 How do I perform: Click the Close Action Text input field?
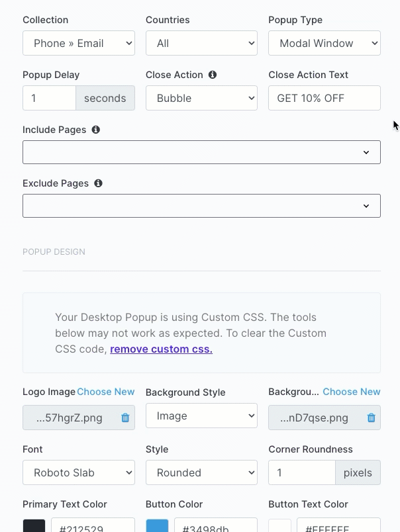[x=325, y=98]
